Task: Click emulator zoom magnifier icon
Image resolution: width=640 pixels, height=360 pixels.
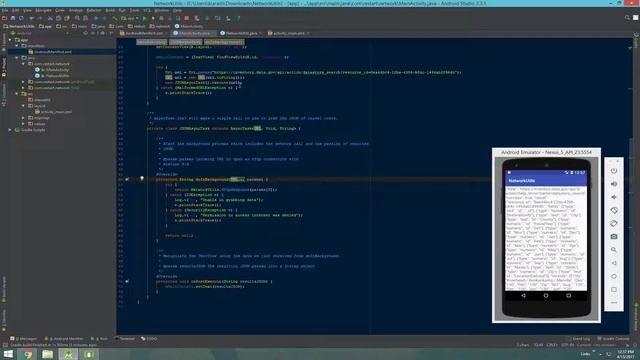Action: [x=614, y=250]
